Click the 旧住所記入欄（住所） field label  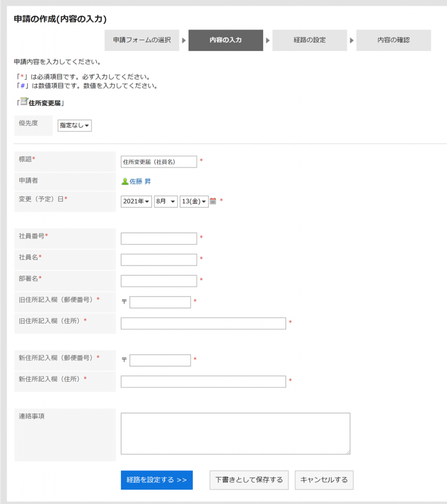pyautogui.click(x=53, y=321)
